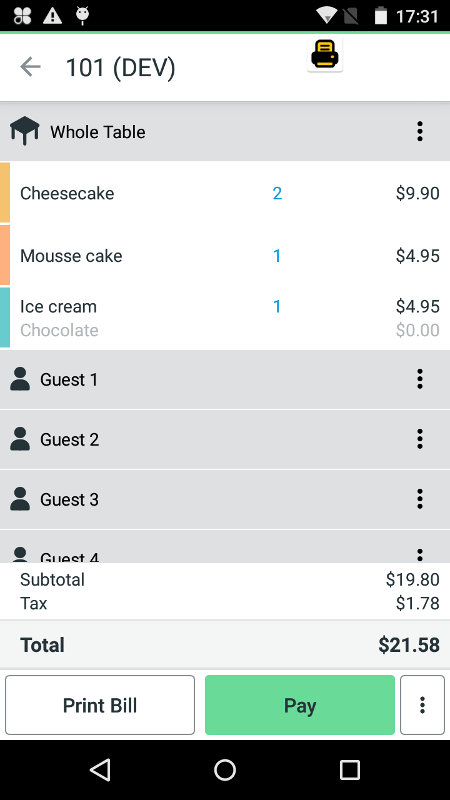Open the Guest 1 three-dot menu
The width and height of the screenshot is (450, 800).
click(419, 379)
